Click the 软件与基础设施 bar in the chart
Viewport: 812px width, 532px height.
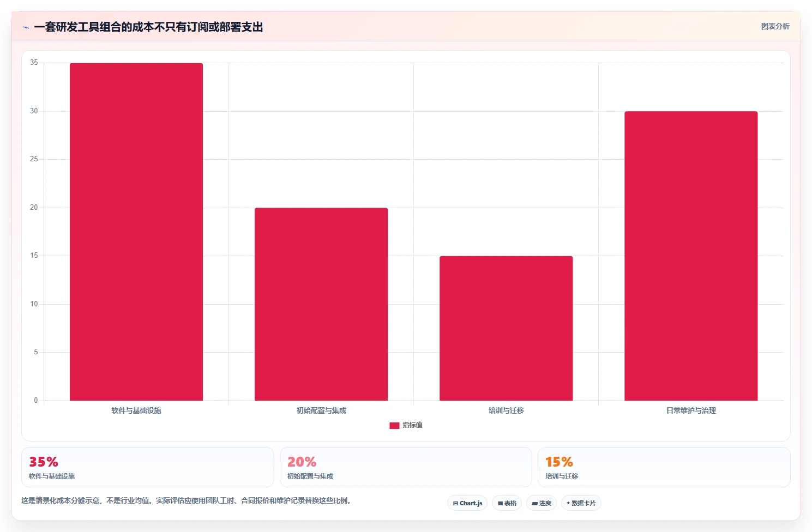coord(136,232)
